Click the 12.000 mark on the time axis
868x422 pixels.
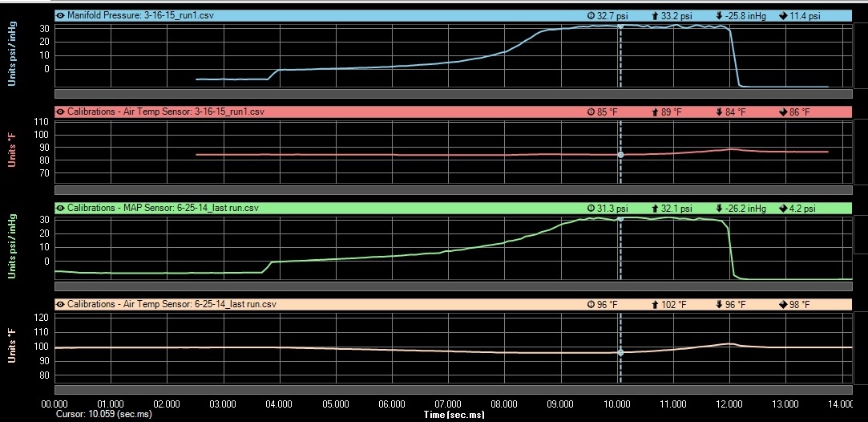click(730, 404)
